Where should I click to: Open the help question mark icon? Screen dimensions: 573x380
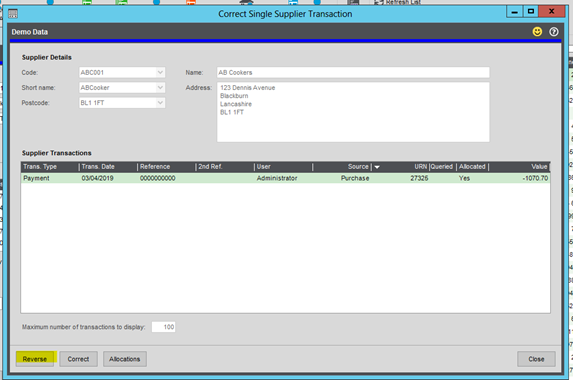pyautogui.click(x=554, y=32)
